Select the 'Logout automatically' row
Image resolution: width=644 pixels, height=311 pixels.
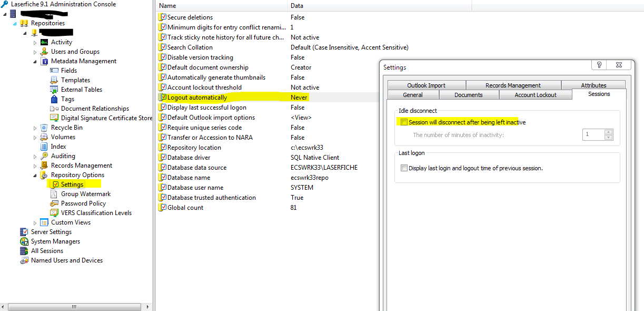click(267, 98)
